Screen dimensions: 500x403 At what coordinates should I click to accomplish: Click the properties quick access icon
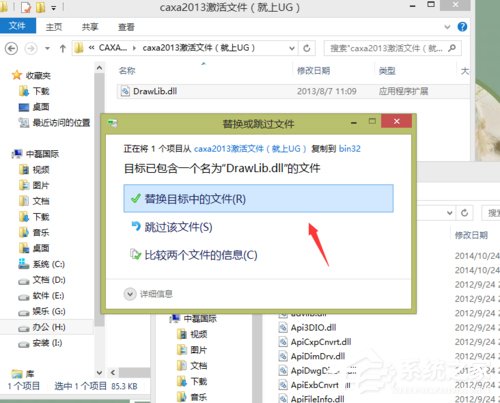click(x=26, y=7)
